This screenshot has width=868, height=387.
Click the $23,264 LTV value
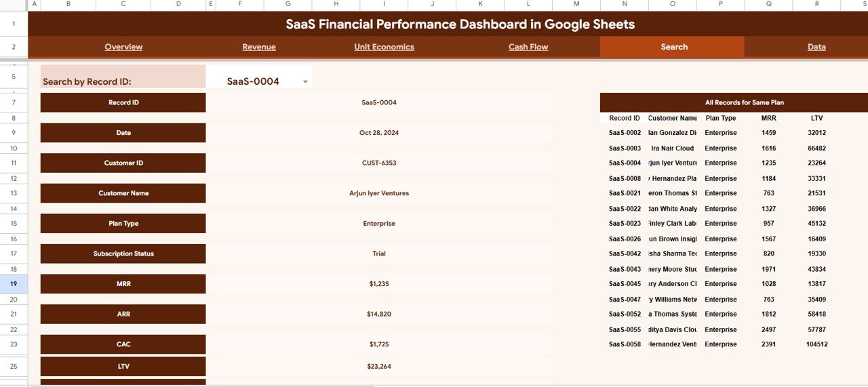379,367
